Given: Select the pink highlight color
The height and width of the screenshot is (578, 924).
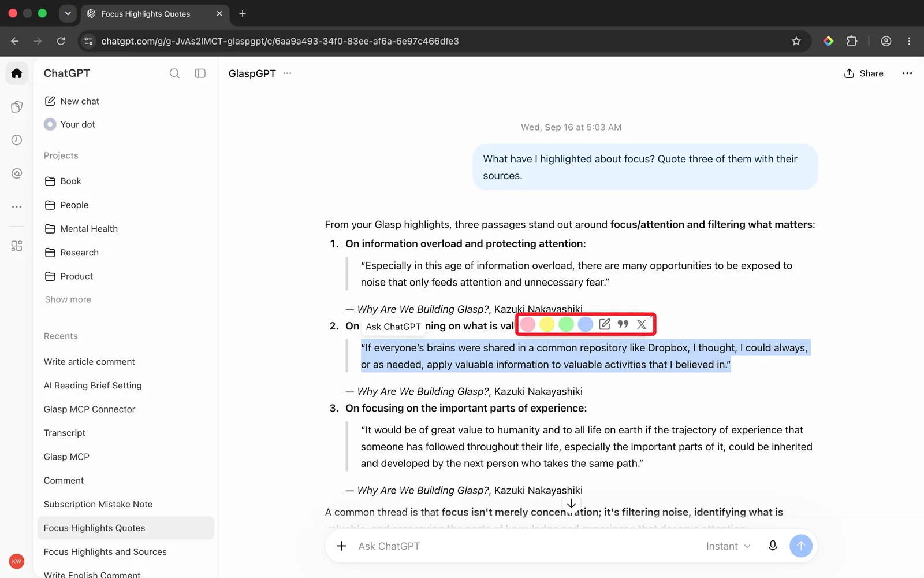Looking at the screenshot, I should point(527,324).
